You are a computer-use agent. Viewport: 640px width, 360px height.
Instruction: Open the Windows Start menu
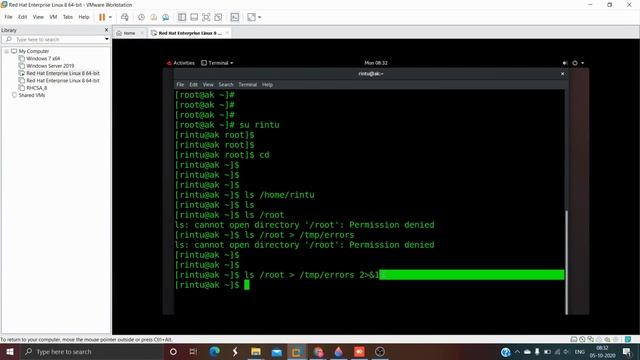pos(9,351)
